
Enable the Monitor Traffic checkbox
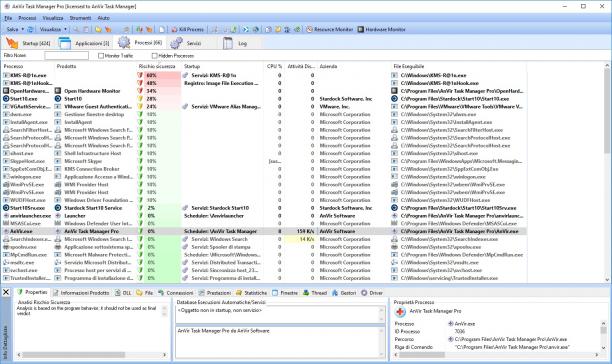coord(101,56)
